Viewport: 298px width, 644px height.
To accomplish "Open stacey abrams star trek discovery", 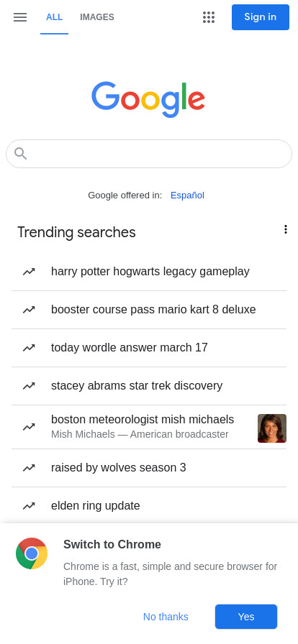I will (x=149, y=386).
